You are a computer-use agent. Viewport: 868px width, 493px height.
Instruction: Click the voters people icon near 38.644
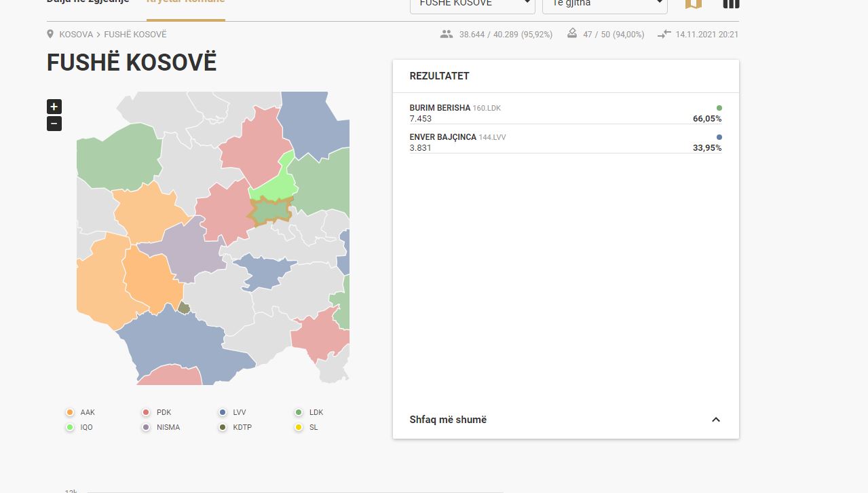click(446, 34)
